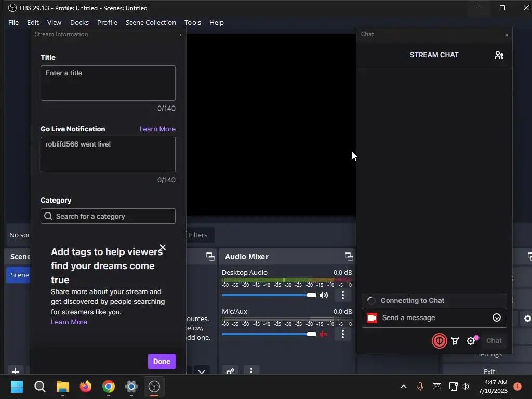Viewport: 532px width, 399px height.
Task: Click Learn More beside Go Live Notification
Action: coord(157,129)
